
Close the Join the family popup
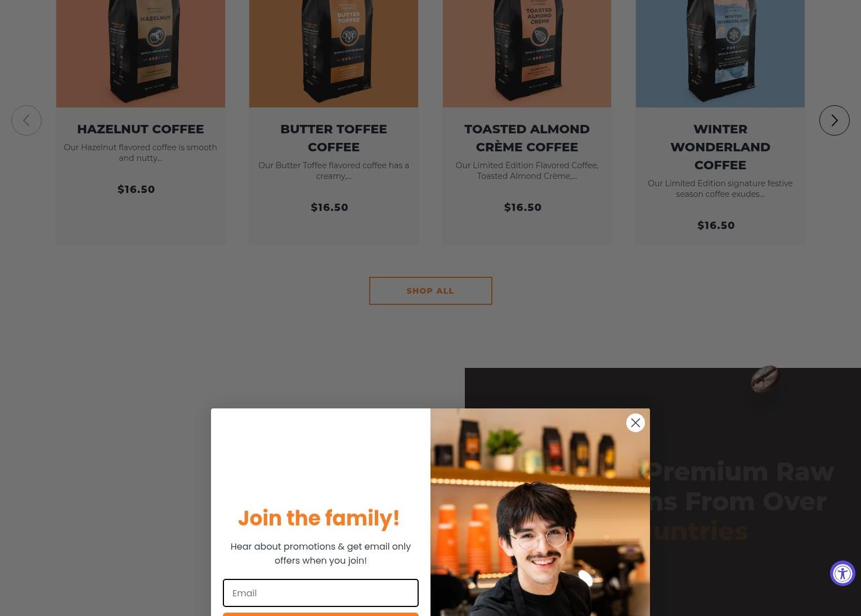635,422
